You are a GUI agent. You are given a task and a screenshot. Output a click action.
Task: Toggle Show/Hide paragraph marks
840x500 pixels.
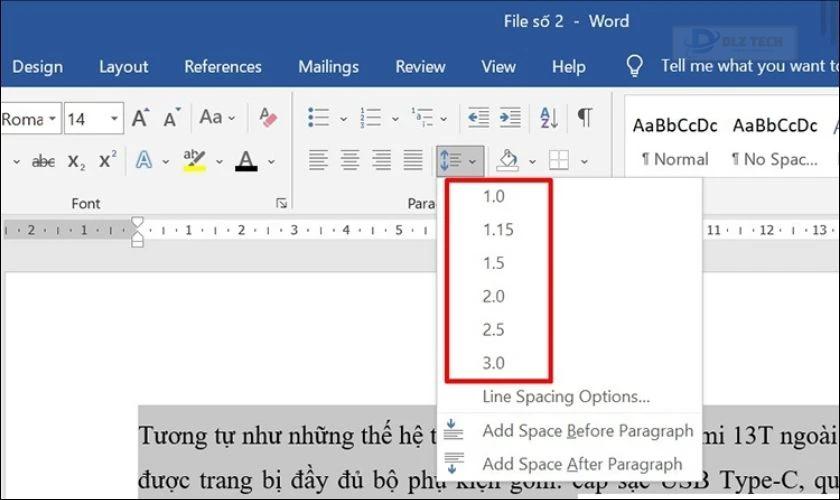(x=585, y=117)
